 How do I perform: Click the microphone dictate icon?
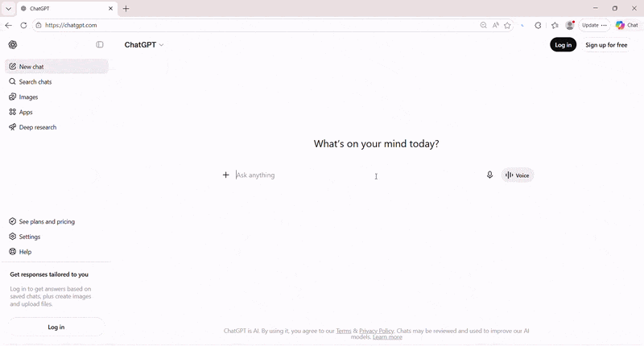[x=489, y=175]
